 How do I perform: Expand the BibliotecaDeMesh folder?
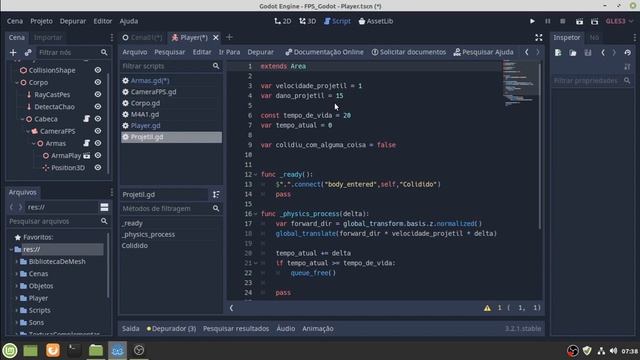(x=17, y=262)
